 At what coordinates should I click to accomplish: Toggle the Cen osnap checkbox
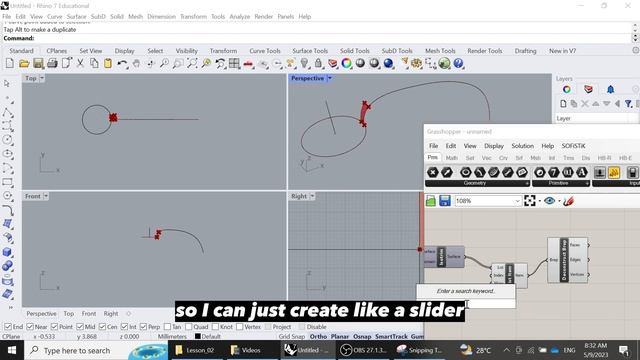pyautogui.click(x=102, y=327)
